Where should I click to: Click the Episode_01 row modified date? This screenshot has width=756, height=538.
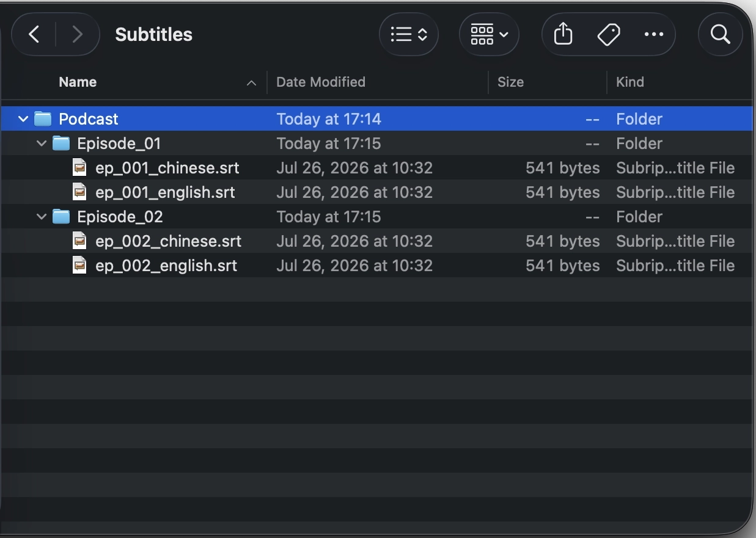click(x=329, y=144)
